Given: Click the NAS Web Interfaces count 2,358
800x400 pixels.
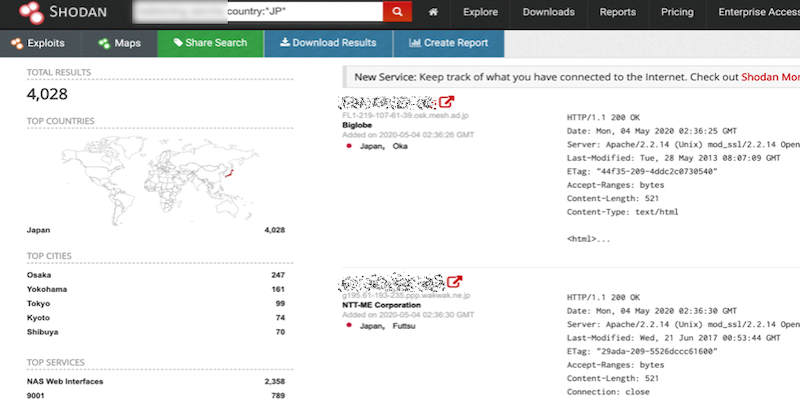Looking at the screenshot, I should (x=275, y=382).
